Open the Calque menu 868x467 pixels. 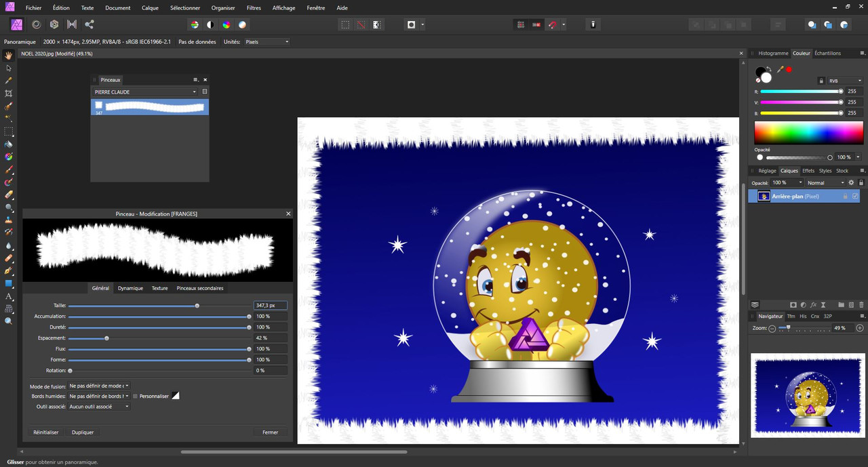(150, 8)
